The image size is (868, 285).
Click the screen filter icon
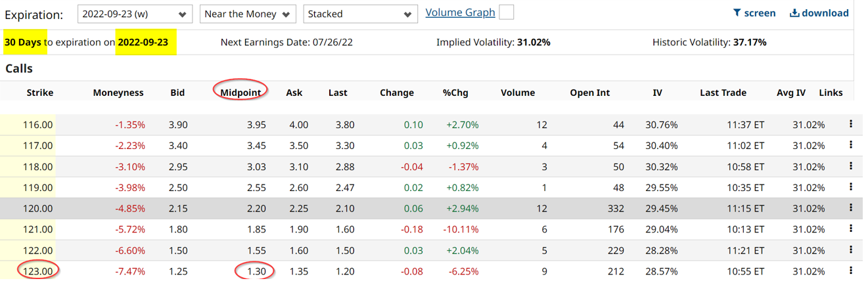tap(737, 13)
